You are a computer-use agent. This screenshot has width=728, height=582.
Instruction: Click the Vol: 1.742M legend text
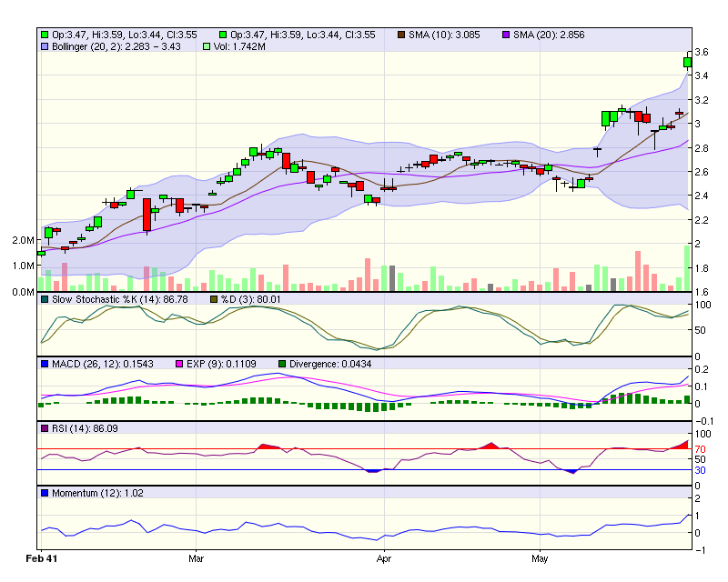coord(240,45)
